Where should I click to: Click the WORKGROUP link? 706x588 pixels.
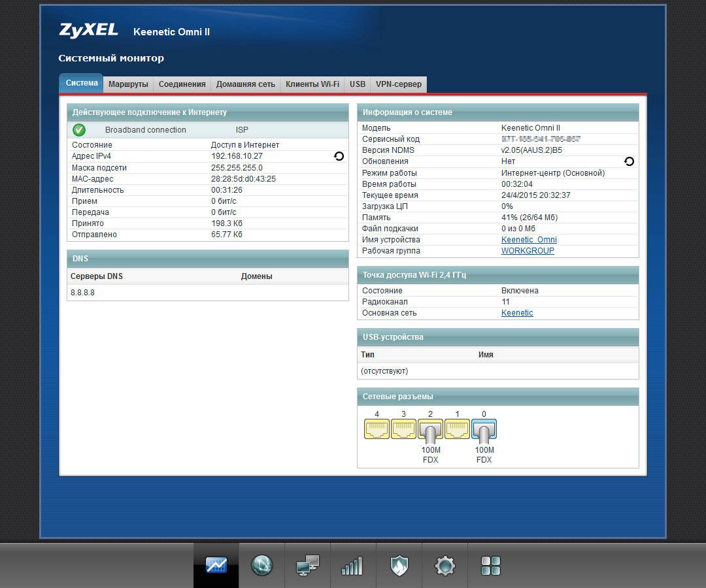pyautogui.click(x=528, y=251)
